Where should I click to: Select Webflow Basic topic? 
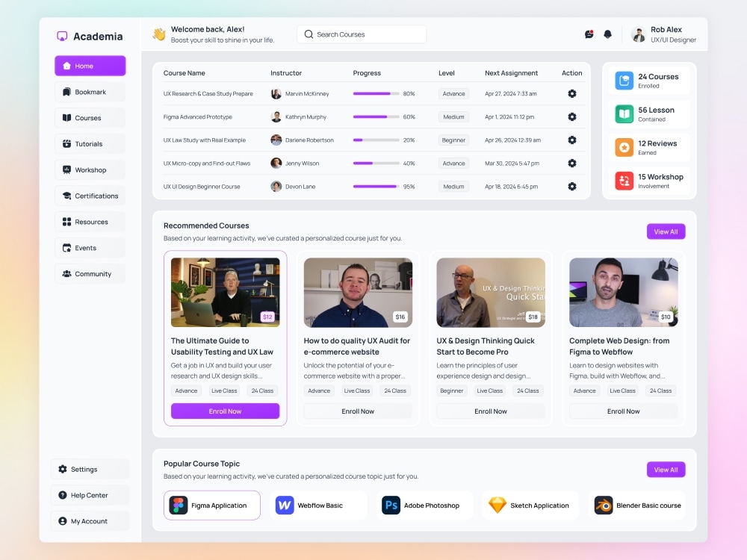(x=319, y=505)
